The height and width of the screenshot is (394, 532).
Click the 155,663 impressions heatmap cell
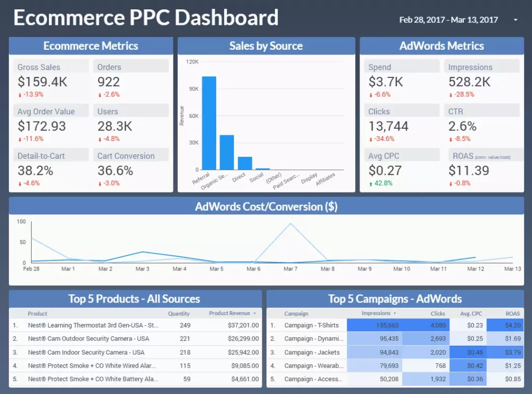(374, 325)
